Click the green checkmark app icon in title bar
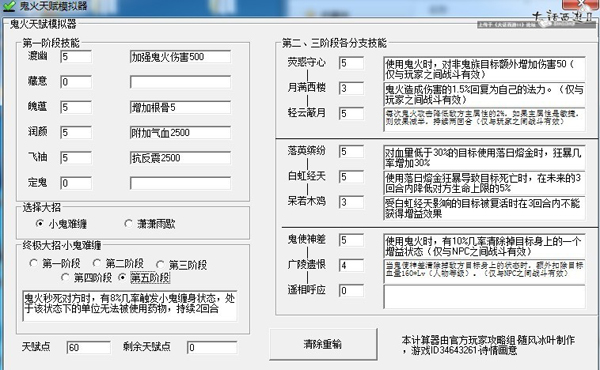Viewport: 600px width, 370px height. click(8, 5)
